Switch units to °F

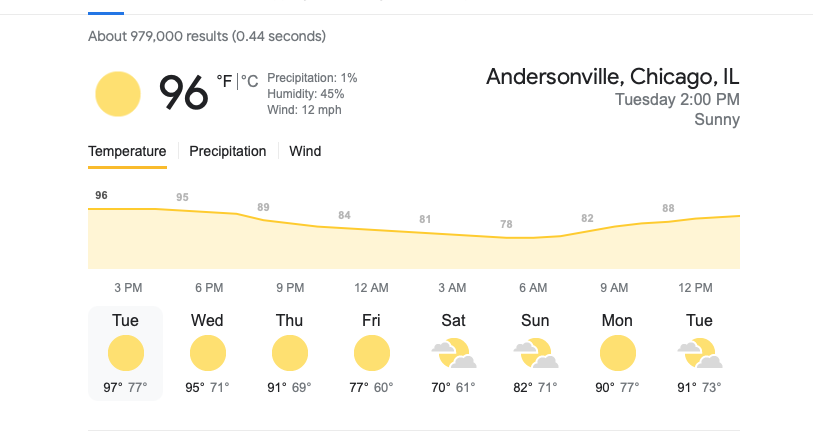[x=225, y=81]
